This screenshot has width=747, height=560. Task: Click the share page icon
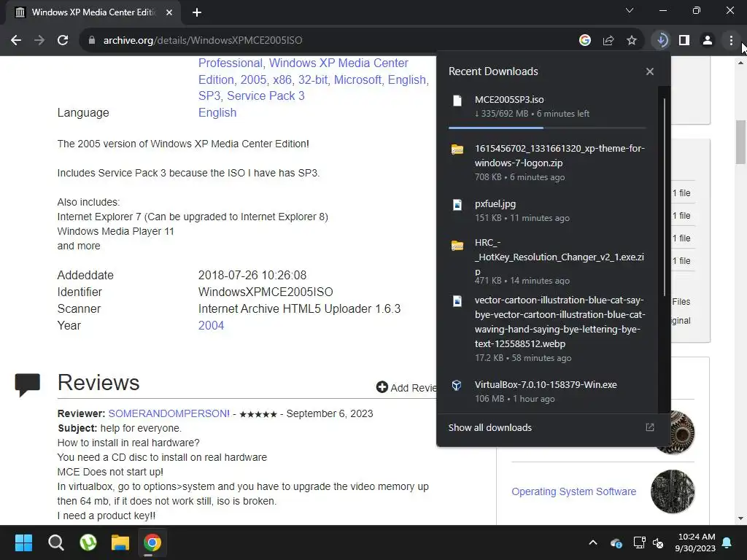[608, 41]
